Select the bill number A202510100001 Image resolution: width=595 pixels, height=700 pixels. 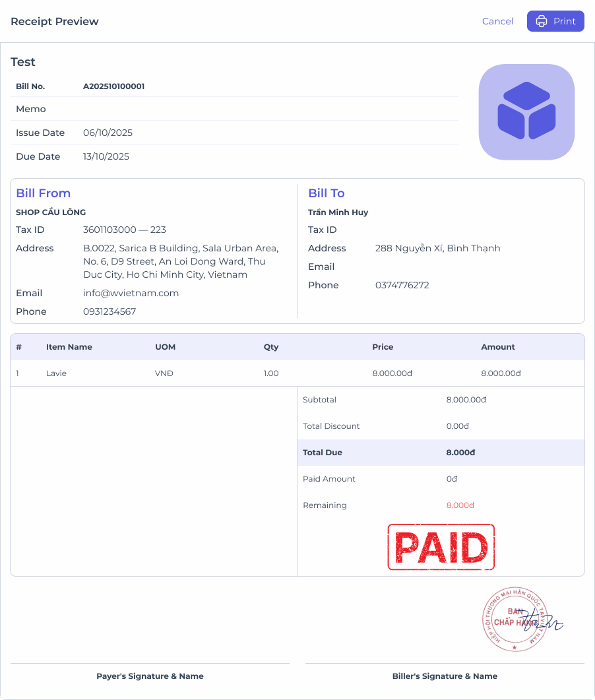[x=114, y=86]
